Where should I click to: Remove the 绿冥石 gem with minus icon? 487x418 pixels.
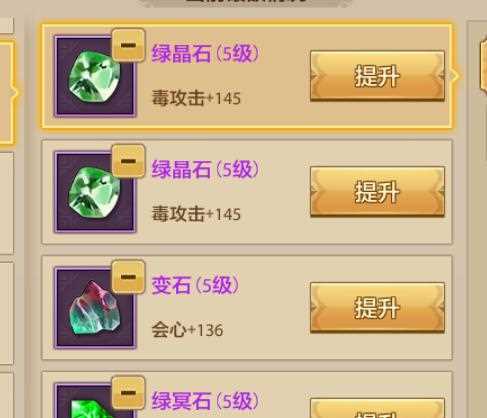click(x=128, y=393)
